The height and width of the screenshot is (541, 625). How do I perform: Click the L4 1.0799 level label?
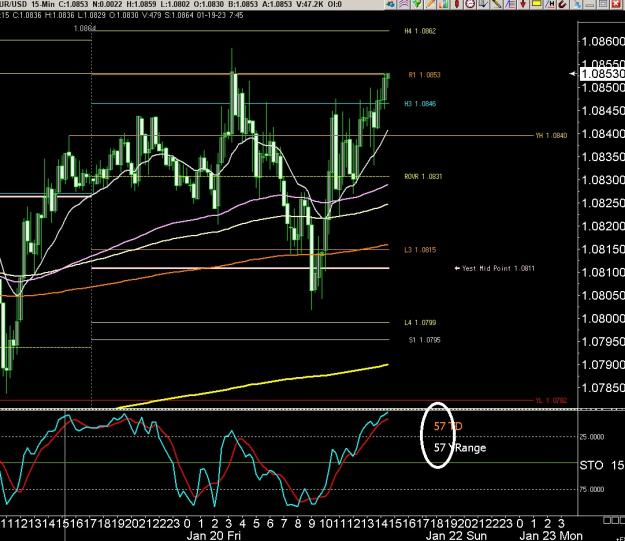tap(420, 323)
